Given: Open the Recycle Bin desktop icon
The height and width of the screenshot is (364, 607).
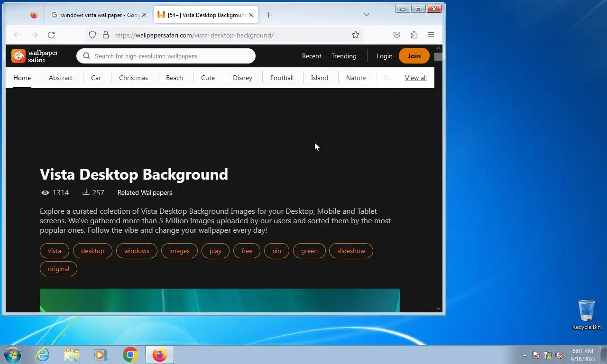Looking at the screenshot, I should point(587,315).
